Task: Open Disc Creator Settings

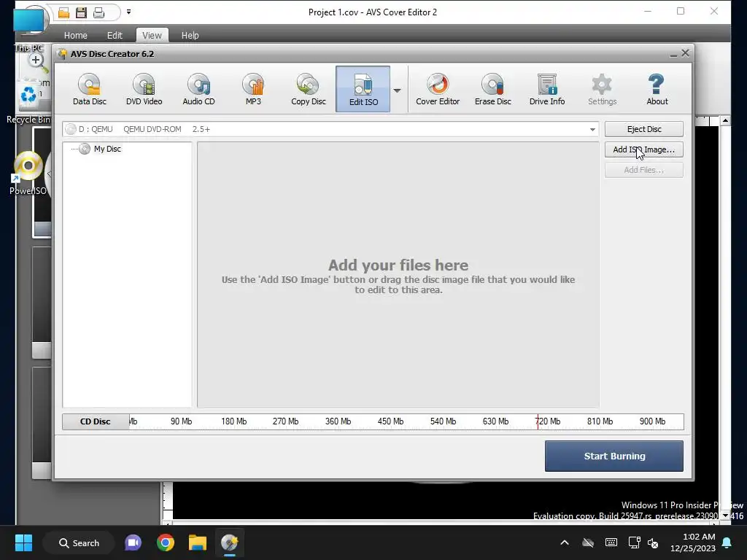Action: coord(602,89)
